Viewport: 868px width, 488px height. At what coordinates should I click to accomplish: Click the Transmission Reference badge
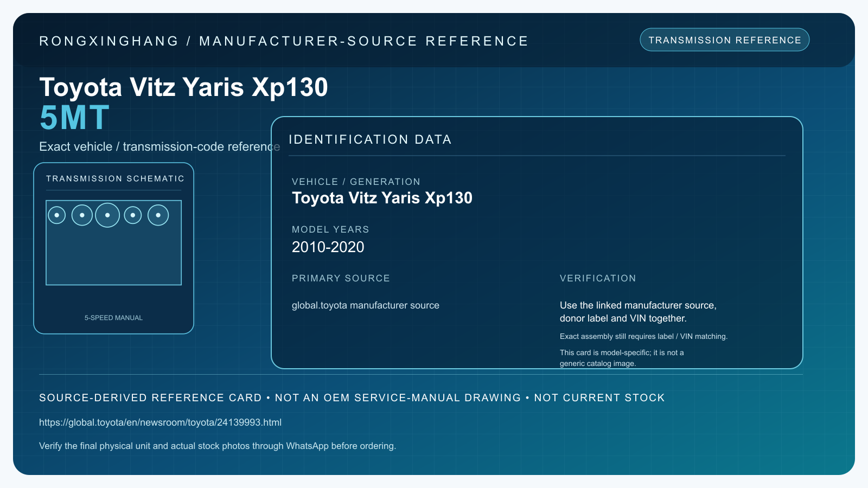pyautogui.click(x=725, y=40)
